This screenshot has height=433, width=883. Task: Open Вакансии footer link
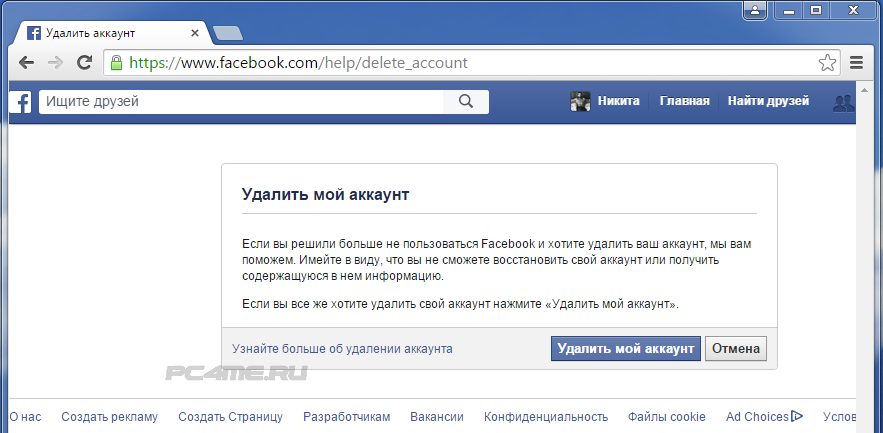tap(437, 417)
